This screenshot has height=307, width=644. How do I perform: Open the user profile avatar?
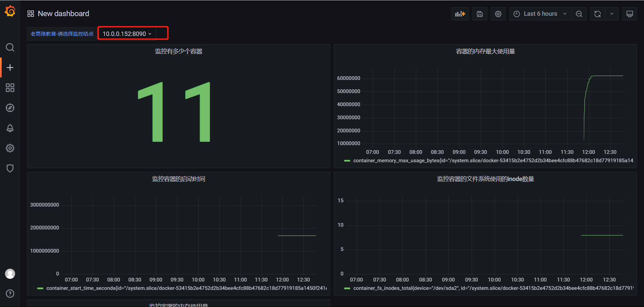[10, 274]
